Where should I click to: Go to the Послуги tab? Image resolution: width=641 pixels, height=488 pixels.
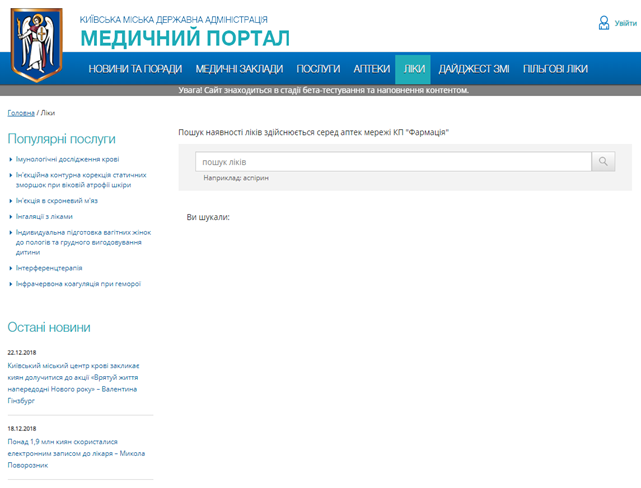(x=319, y=69)
